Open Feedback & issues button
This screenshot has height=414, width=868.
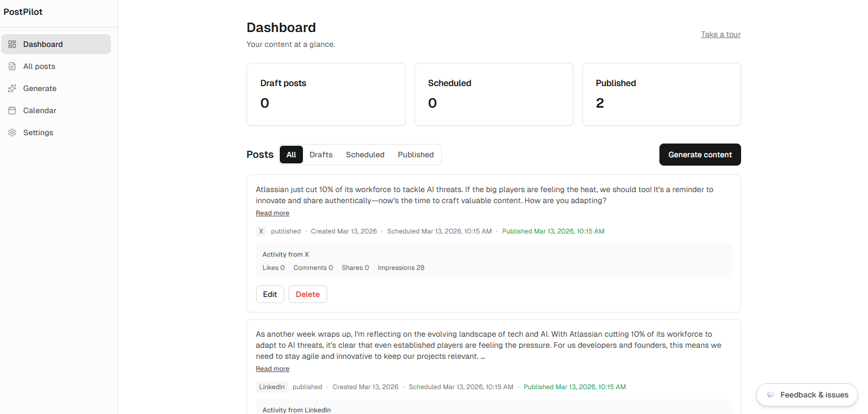tap(807, 395)
